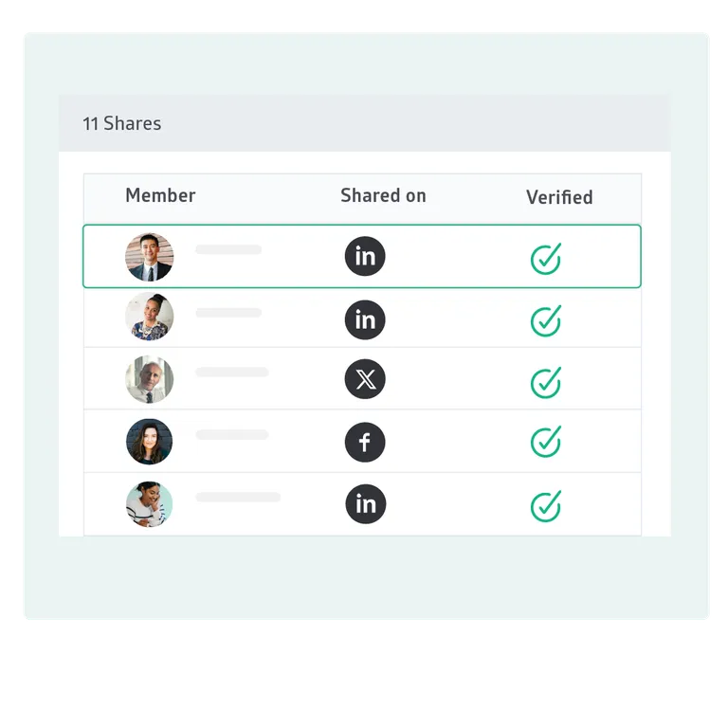Sort by the Member column header
This screenshot has width=728, height=727.
[160, 196]
